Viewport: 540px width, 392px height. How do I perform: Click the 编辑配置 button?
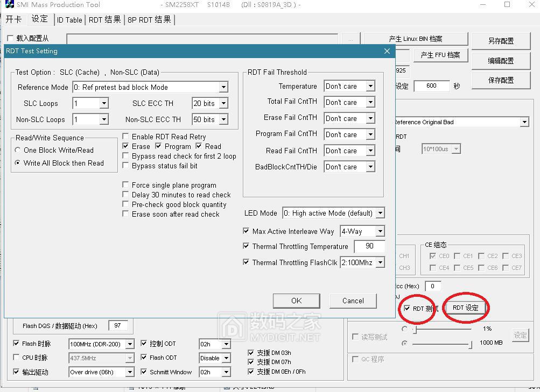(x=501, y=61)
